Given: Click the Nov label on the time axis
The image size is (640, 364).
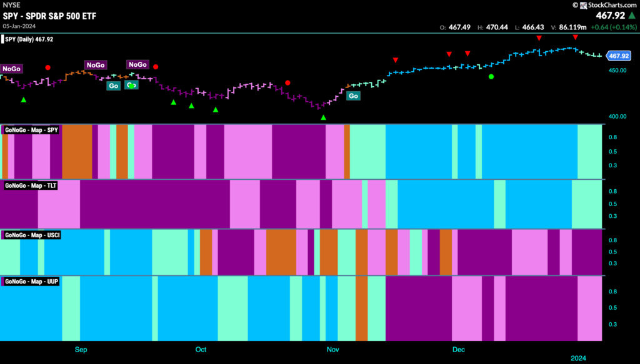Looking at the screenshot, I should click(x=332, y=350).
